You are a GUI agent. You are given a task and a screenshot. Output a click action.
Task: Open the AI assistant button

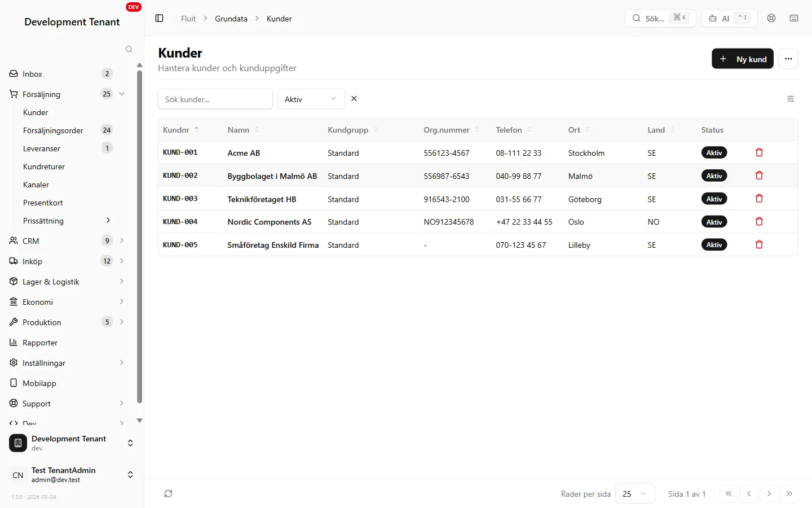click(x=729, y=18)
